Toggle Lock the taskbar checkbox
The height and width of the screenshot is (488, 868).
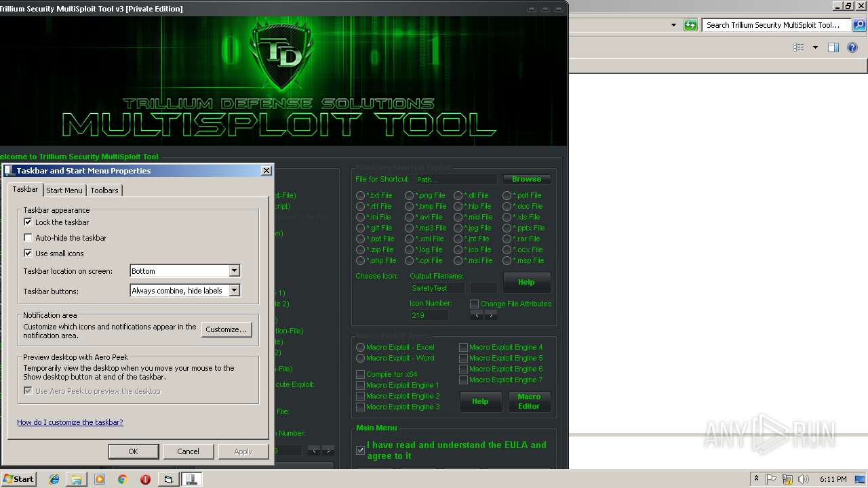point(28,222)
